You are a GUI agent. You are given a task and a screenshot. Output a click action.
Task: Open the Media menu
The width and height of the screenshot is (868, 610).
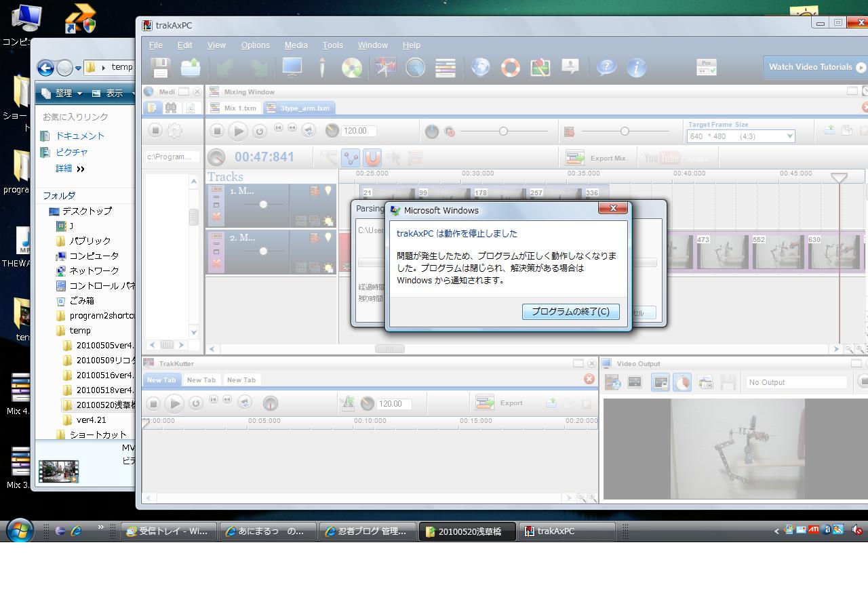[x=296, y=45]
